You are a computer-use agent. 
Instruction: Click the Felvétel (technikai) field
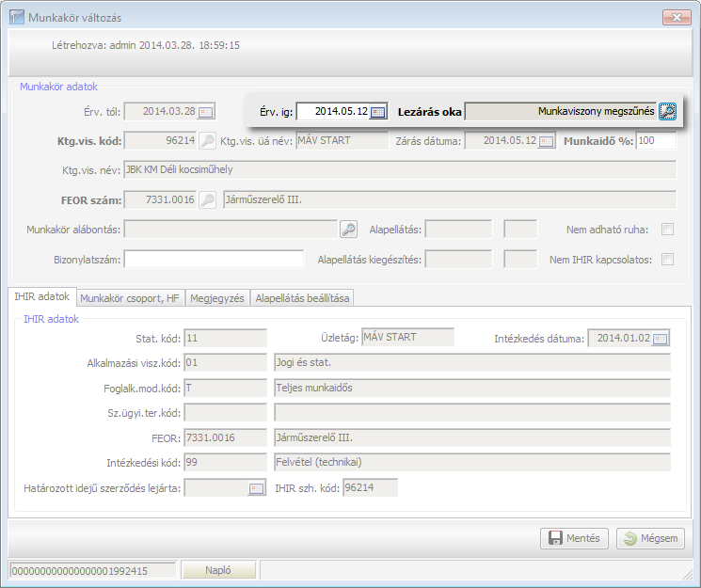(x=472, y=462)
